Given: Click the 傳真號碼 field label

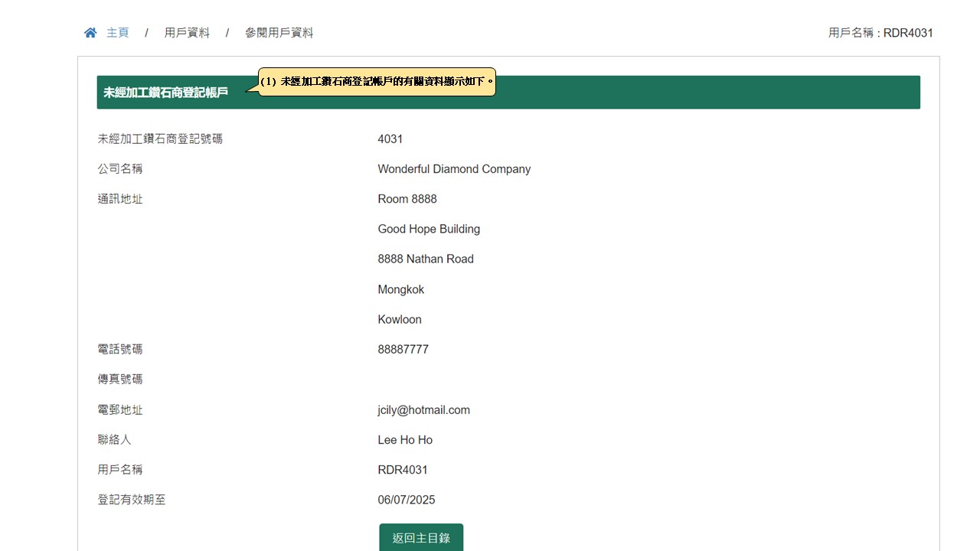Looking at the screenshot, I should (x=120, y=380).
